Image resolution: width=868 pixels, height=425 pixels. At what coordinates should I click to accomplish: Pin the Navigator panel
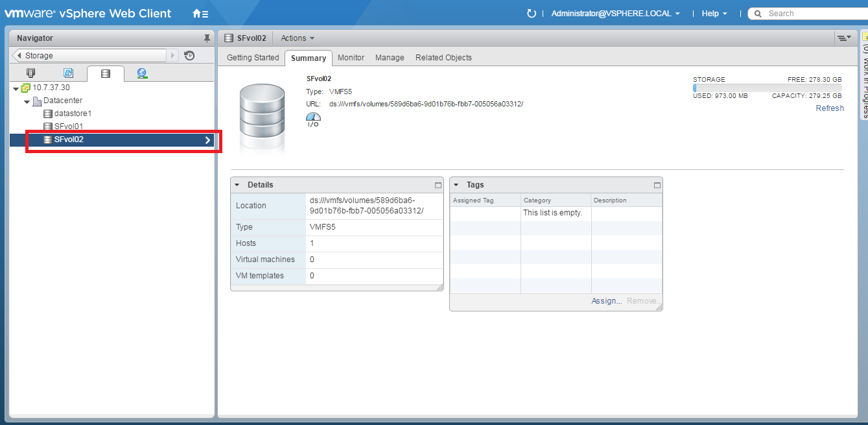pos(207,38)
